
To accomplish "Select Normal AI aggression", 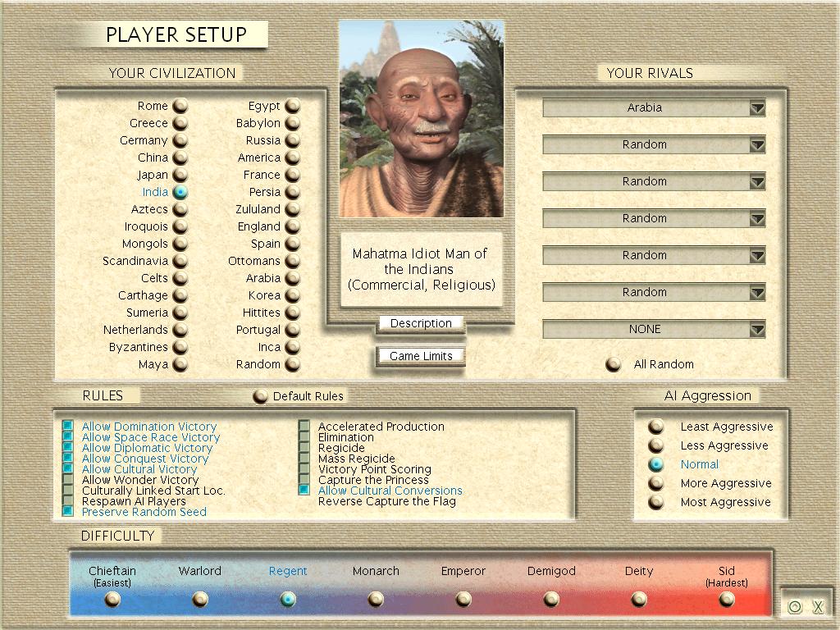I will 656,464.
